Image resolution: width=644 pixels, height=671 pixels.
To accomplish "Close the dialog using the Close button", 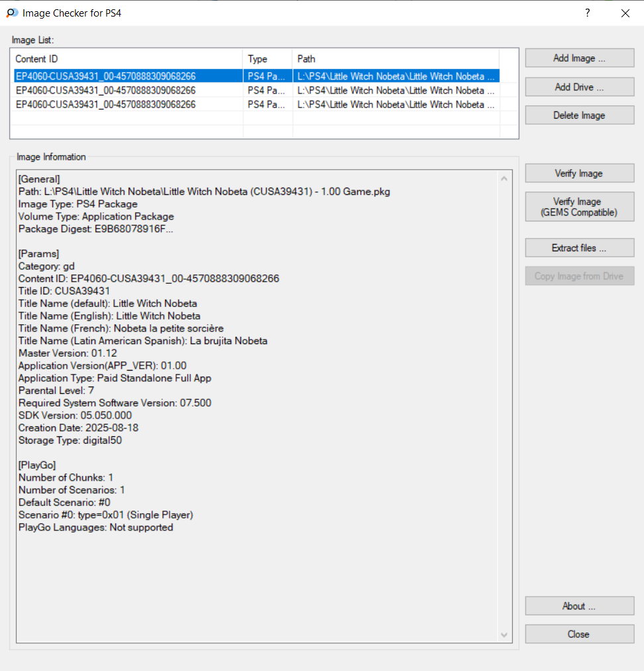I will coord(580,634).
